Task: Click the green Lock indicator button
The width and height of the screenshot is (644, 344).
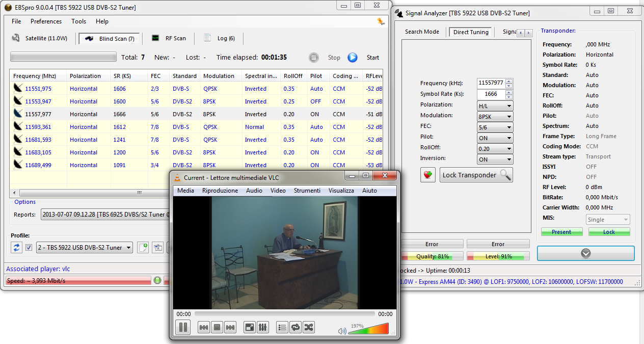Action: (609, 232)
